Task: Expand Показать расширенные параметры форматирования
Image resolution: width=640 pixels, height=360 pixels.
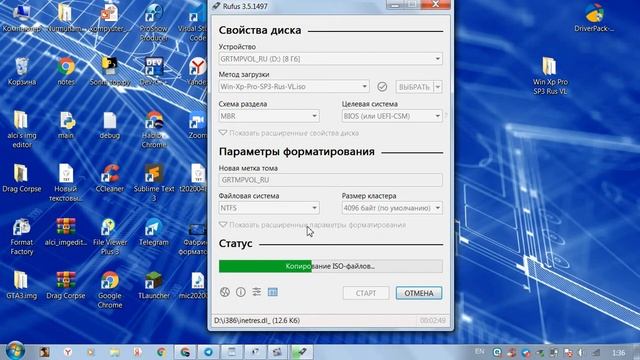Action: point(312,225)
